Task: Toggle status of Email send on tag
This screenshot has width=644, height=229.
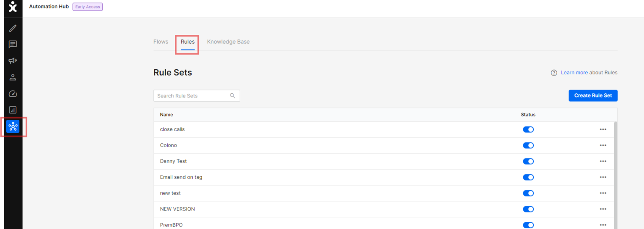Action: pyautogui.click(x=528, y=177)
